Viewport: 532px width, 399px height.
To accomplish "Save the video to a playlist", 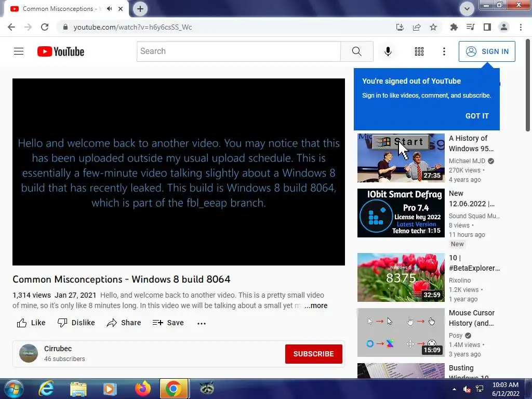I will (x=168, y=323).
